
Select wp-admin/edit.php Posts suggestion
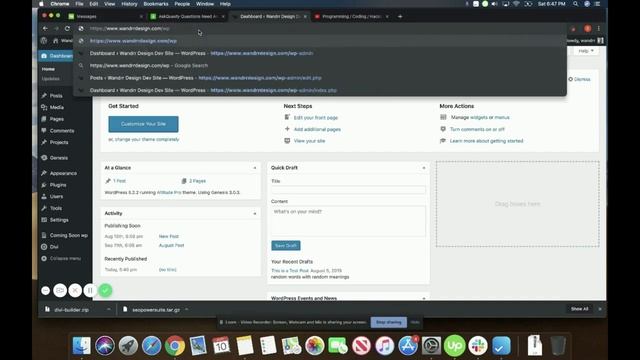320,78
